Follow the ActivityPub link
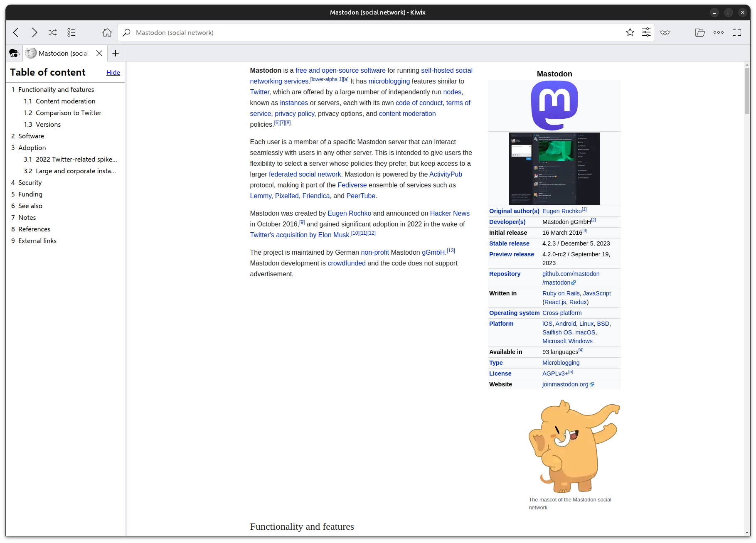The image size is (756, 543). coord(446,174)
